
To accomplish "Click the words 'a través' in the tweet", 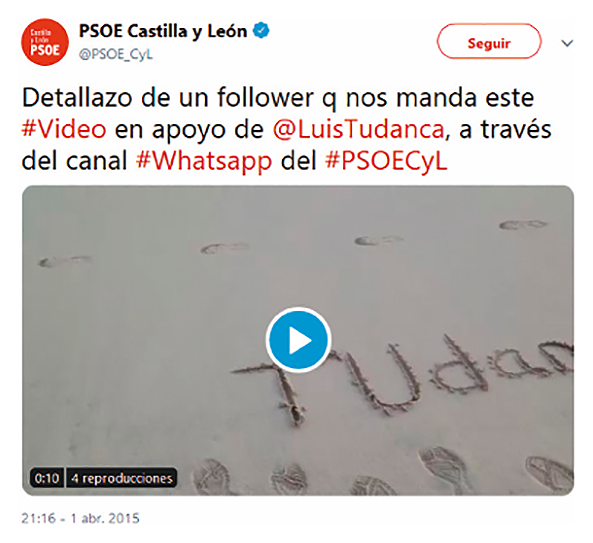I will (505, 129).
